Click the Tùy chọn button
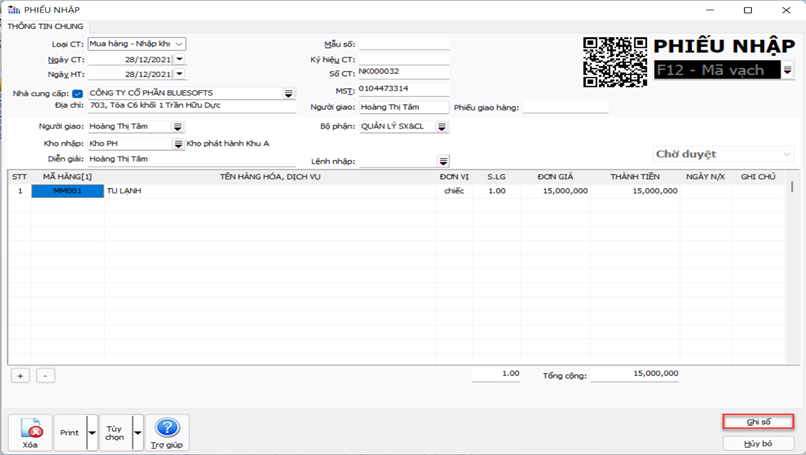The image size is (806, 455). tap(115, 433)
